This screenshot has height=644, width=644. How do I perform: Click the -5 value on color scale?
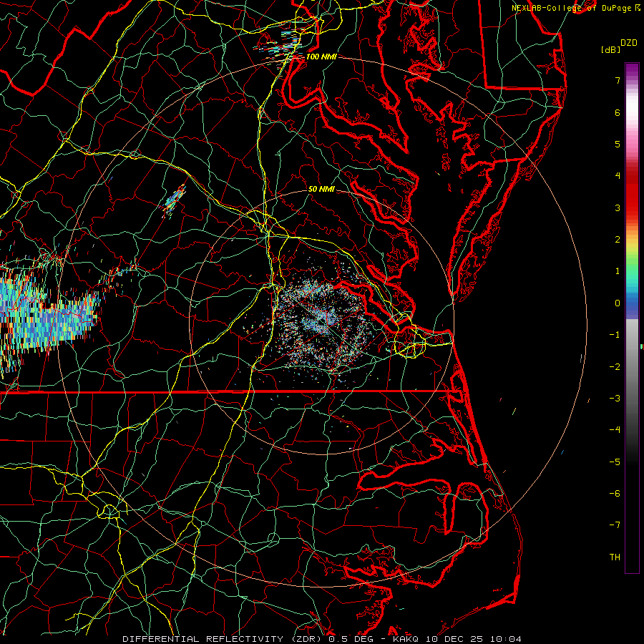[x=615, y=462]
